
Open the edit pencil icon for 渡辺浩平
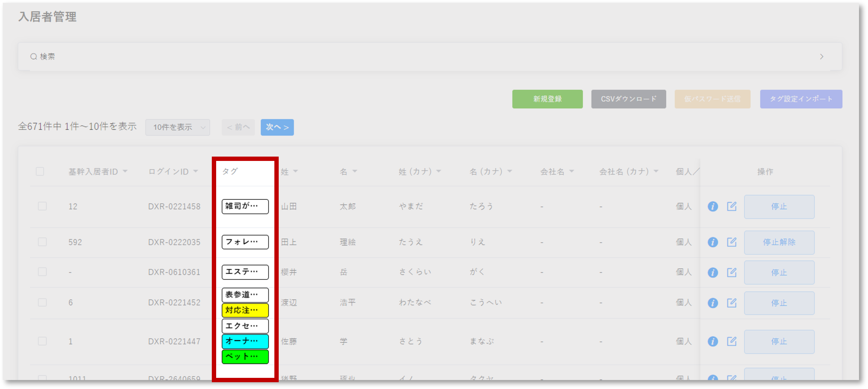[x=732, y=303]
